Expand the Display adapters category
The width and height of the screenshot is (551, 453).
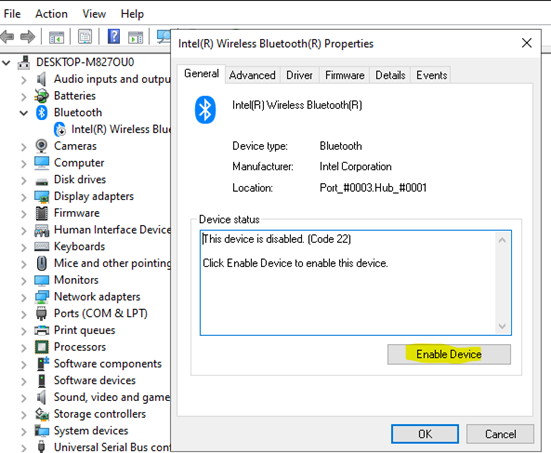[24, 197]
